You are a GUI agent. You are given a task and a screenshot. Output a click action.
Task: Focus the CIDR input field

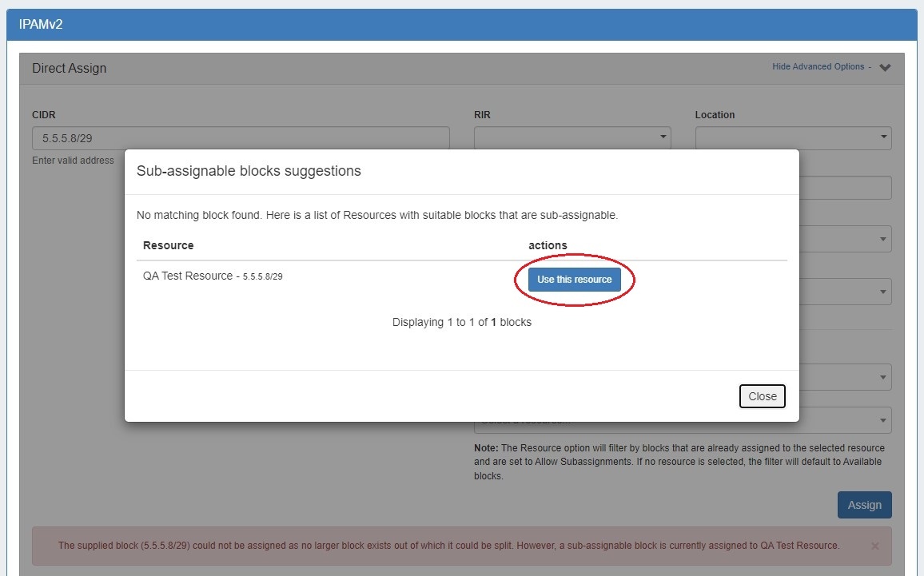[241, 137]
